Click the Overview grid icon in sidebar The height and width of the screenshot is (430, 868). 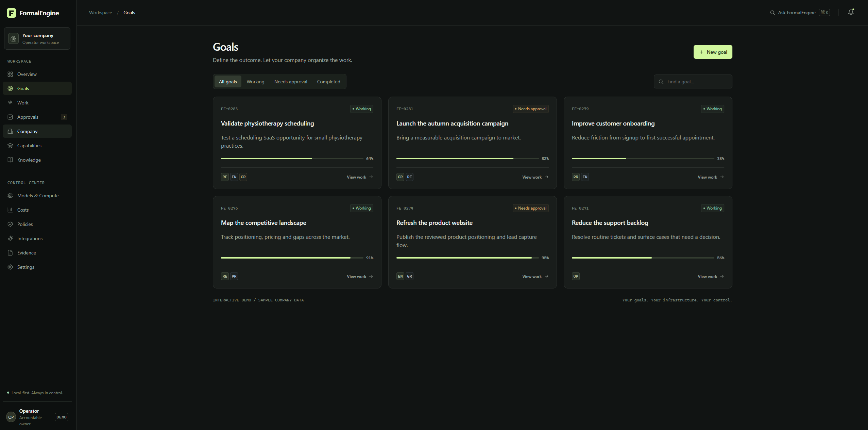pos(10,74)
